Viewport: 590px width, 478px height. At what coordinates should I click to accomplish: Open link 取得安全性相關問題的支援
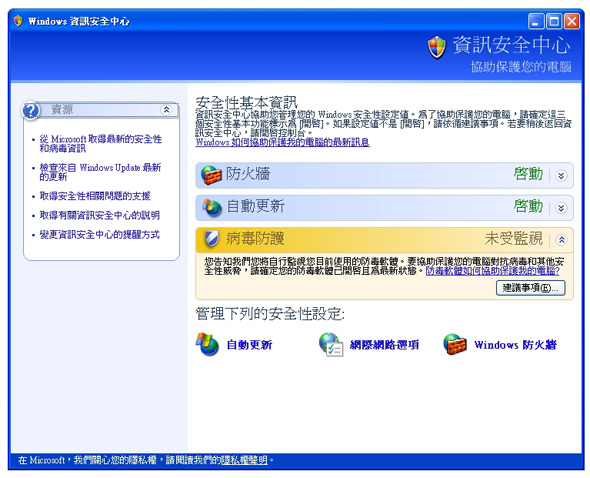(x=95, y=196)
